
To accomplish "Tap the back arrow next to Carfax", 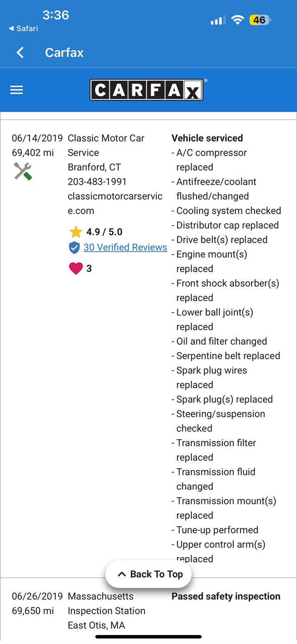I will click(20, 52).
